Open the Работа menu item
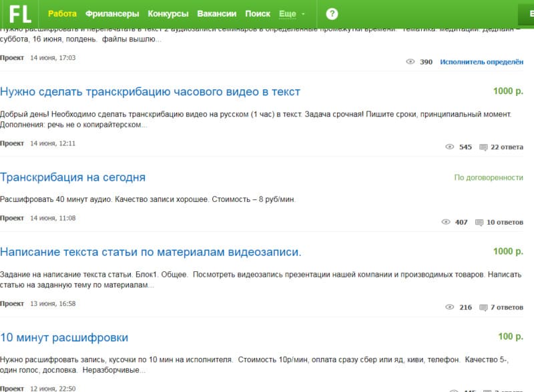 pyautogui.click(x=62, y=14)
